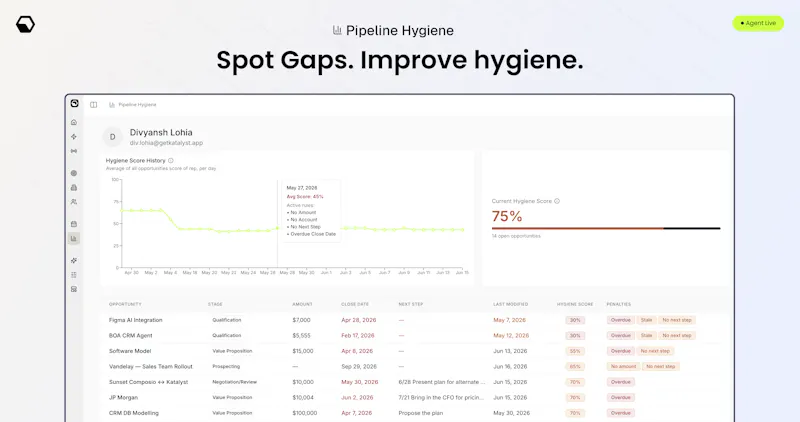This screenshot has height=422, width=800.
Task: Open Sunset Composio <-> Katalyst opportunity
Action: tap(148, 382)
